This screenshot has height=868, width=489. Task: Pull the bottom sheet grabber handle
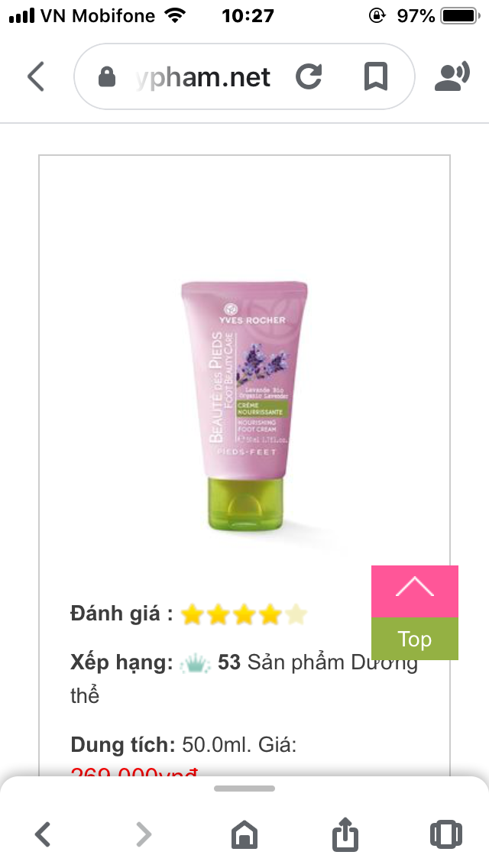click(244, 789)
